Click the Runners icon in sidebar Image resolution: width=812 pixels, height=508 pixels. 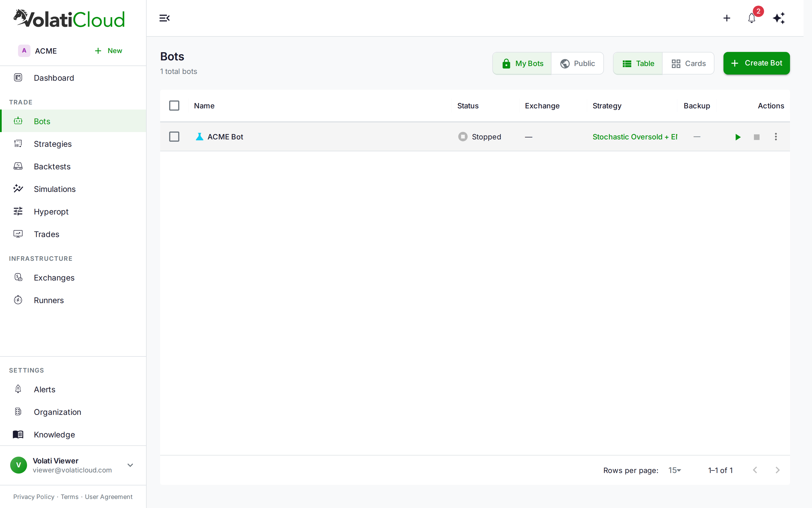pos(18,300)
